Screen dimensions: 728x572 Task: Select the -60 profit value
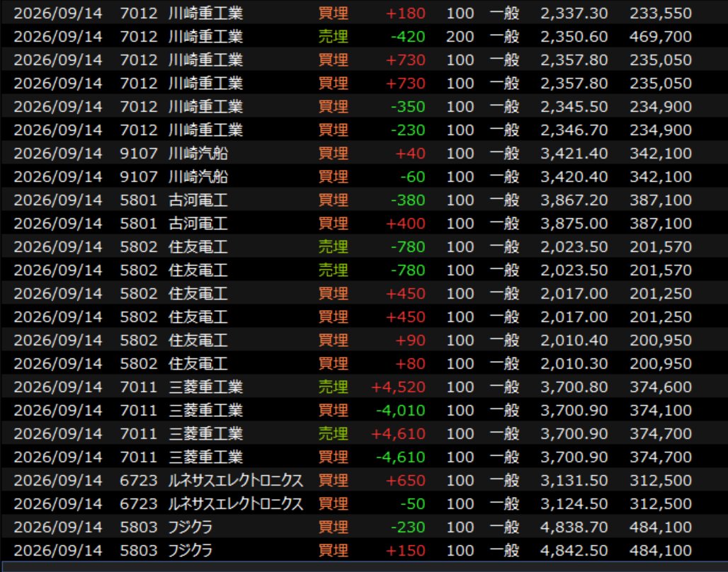pos(412,176)
